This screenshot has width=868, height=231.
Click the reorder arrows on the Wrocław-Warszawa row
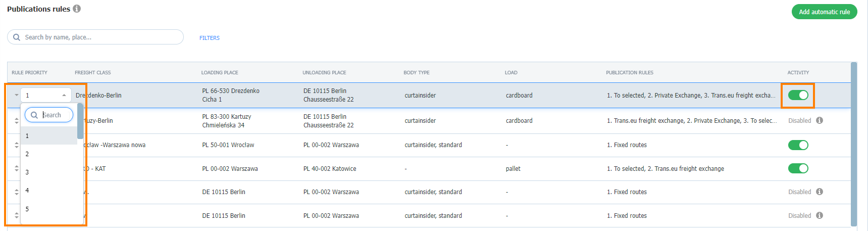[x=17, y=145]
